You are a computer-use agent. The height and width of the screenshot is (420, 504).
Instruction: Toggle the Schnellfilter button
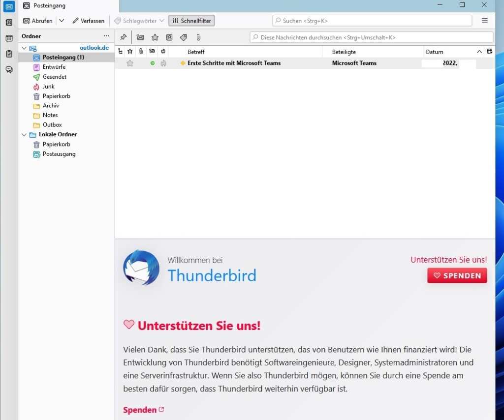[191, 21]
